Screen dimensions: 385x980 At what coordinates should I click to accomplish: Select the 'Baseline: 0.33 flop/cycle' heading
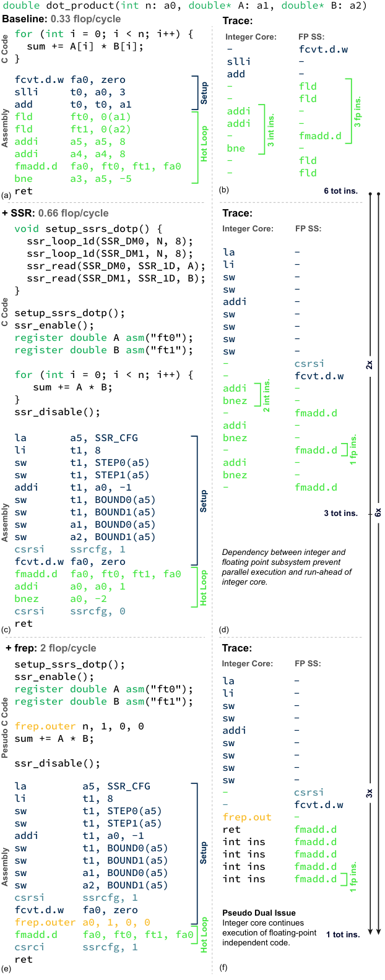coord(60,19)
